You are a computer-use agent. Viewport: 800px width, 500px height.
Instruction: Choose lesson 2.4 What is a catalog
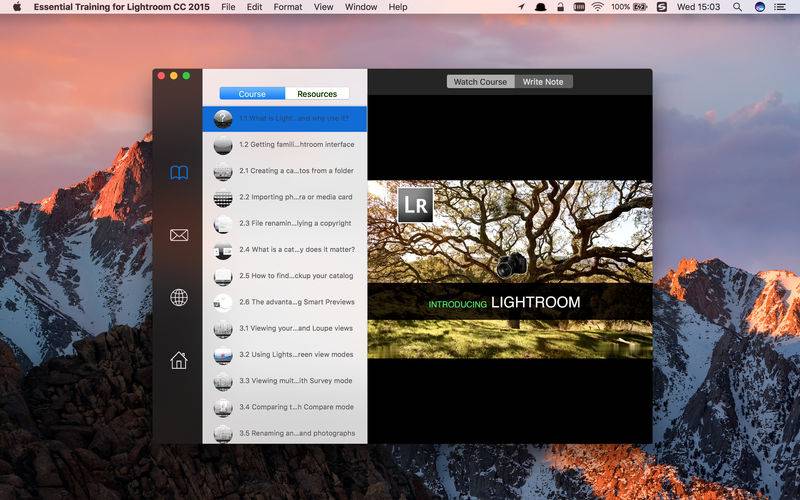285,249
